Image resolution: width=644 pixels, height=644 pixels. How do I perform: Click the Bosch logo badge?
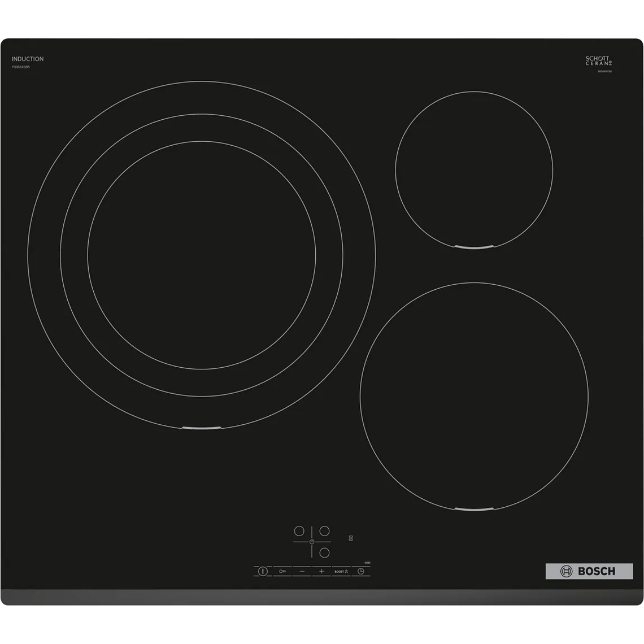click(589, 571)
